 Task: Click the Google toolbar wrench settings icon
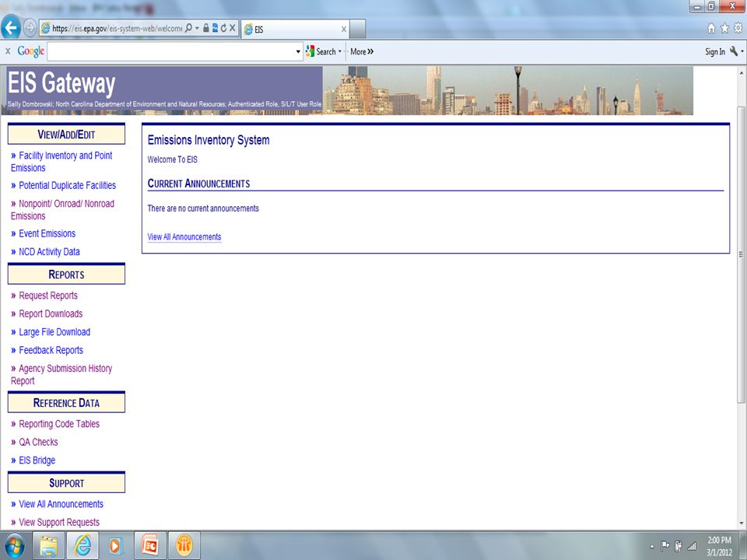point(734,51)
